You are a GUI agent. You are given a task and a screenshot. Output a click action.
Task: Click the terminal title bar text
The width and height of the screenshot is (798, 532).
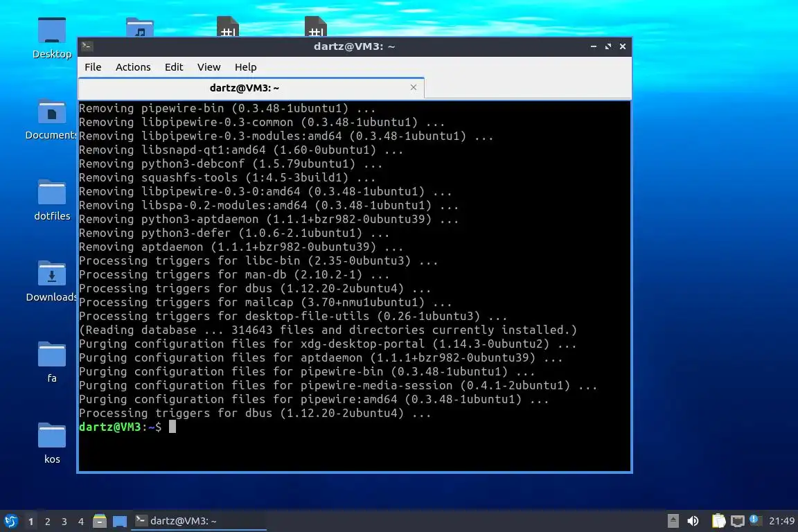coord(354,46)
